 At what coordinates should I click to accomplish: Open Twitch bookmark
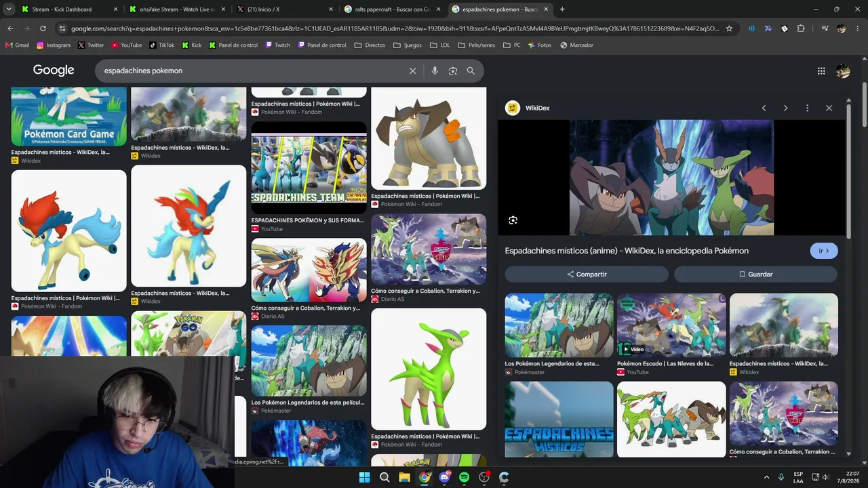coord(278,45)
